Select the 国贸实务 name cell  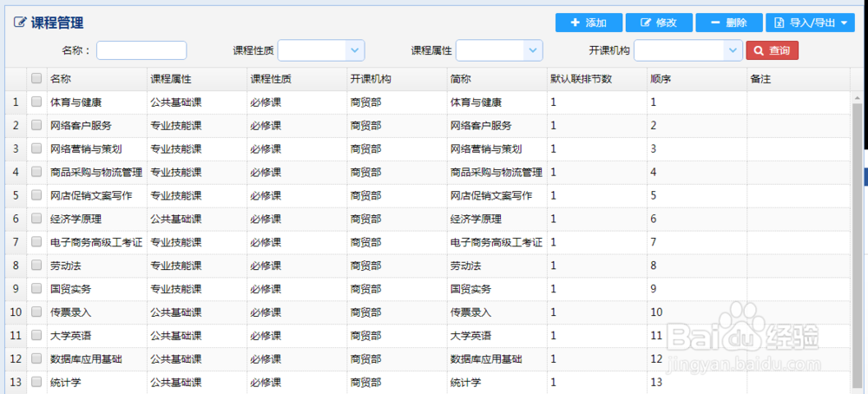pos(97,289)
